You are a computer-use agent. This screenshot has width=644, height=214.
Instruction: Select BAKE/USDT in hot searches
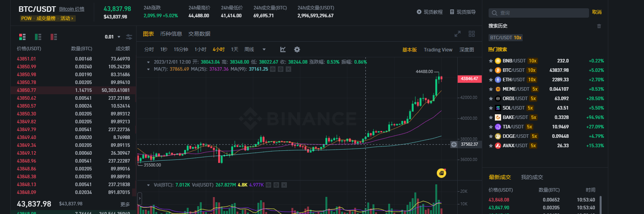(546, 117)
